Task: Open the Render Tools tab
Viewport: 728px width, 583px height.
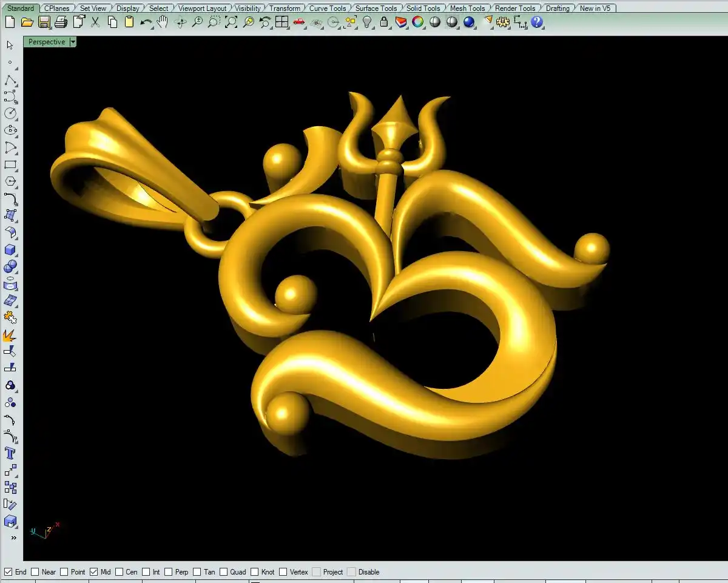Action: coord(514,8)
